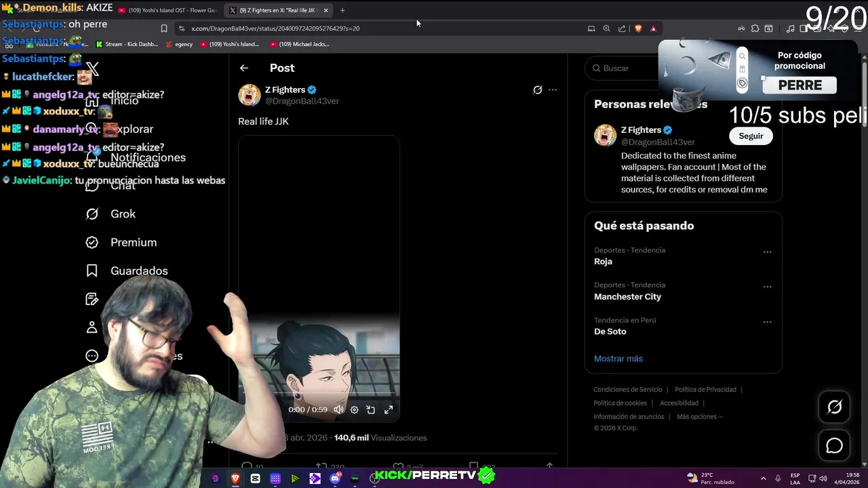Open the floating Grok button
Viewport: 868px width, 488px height.
pos(834,407)
